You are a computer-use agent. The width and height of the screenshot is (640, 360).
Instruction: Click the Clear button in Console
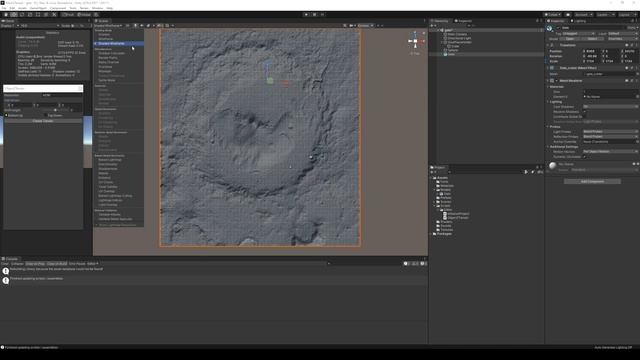pyautogui.click(x=5, y=264)
